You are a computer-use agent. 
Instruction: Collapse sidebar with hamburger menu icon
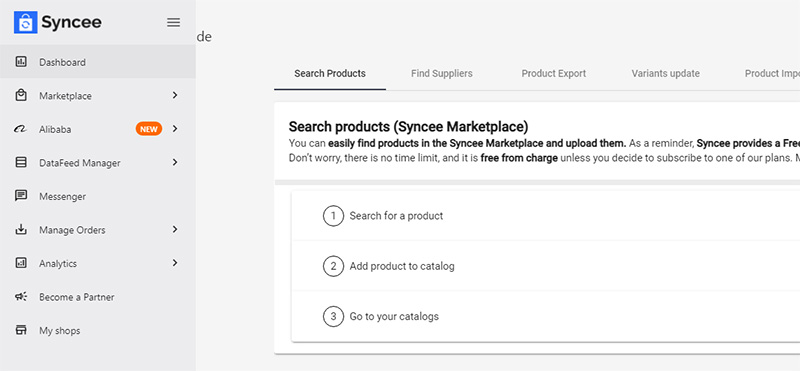pyautogui.click(x=173, y=22)
